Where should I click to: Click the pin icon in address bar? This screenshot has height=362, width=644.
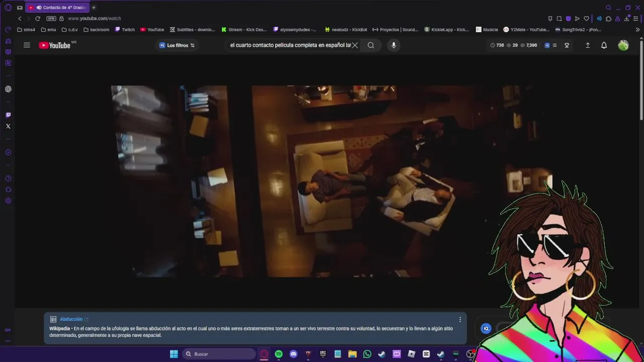[550, 19]
